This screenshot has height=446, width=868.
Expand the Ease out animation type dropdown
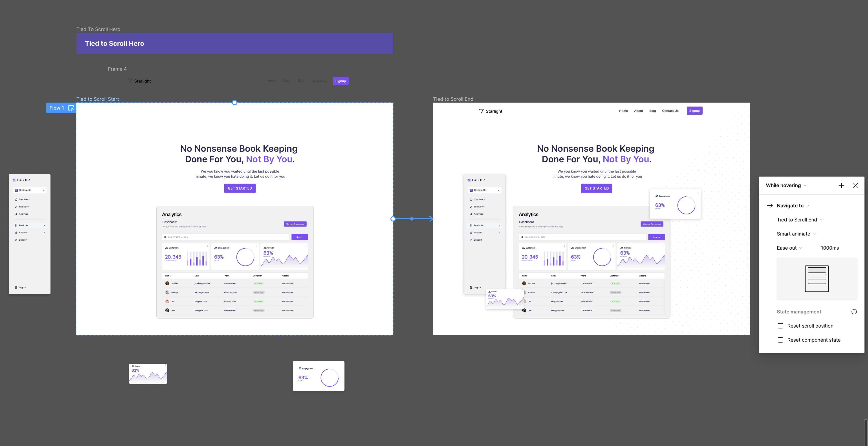(789, 247)
